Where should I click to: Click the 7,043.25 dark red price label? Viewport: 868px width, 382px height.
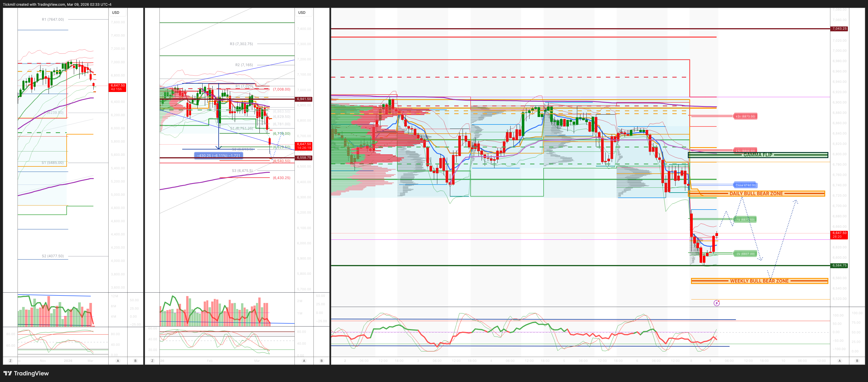(x=839, y=29)
